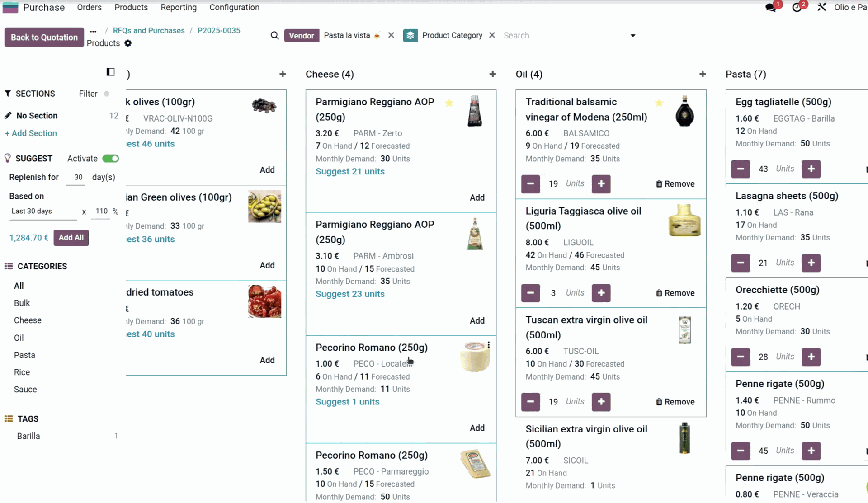Click the Add All button
The width and height of the screenshot is (868, 503).
click(x=71, y=237)
